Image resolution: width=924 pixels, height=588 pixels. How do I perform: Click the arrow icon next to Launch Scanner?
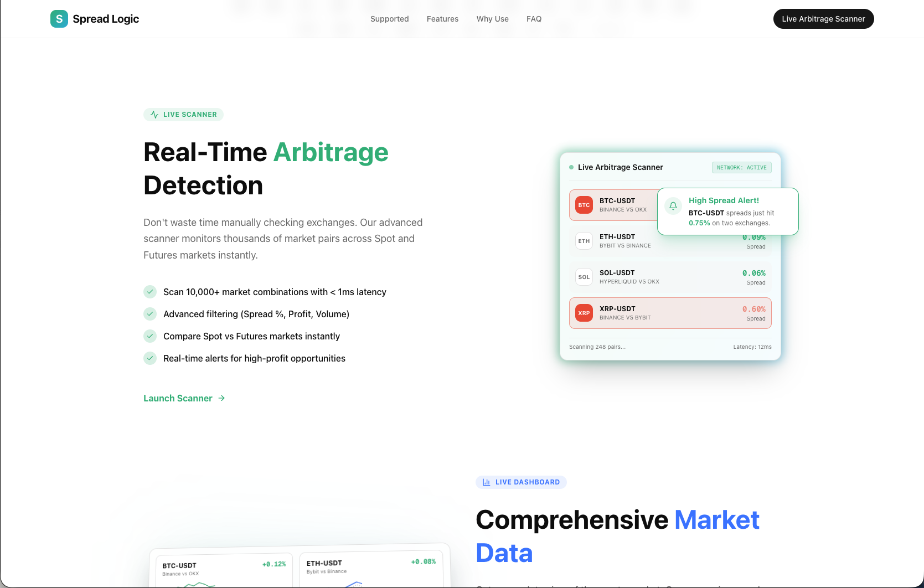221,398
